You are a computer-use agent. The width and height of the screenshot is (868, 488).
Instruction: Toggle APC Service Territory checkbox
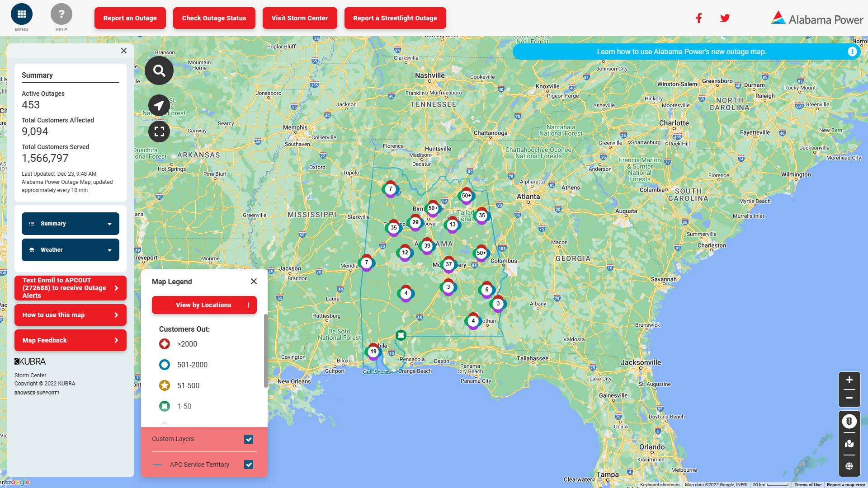[249, 465]
